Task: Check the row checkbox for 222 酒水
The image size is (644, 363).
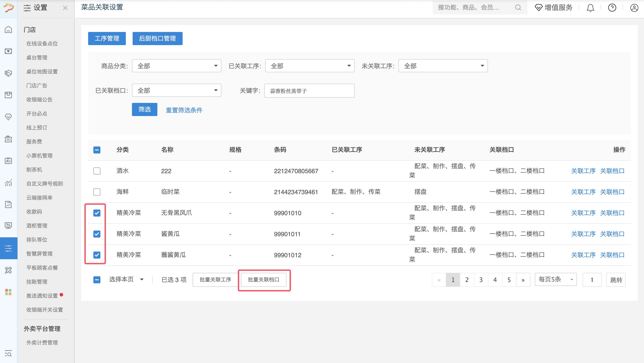Action: 97,171
